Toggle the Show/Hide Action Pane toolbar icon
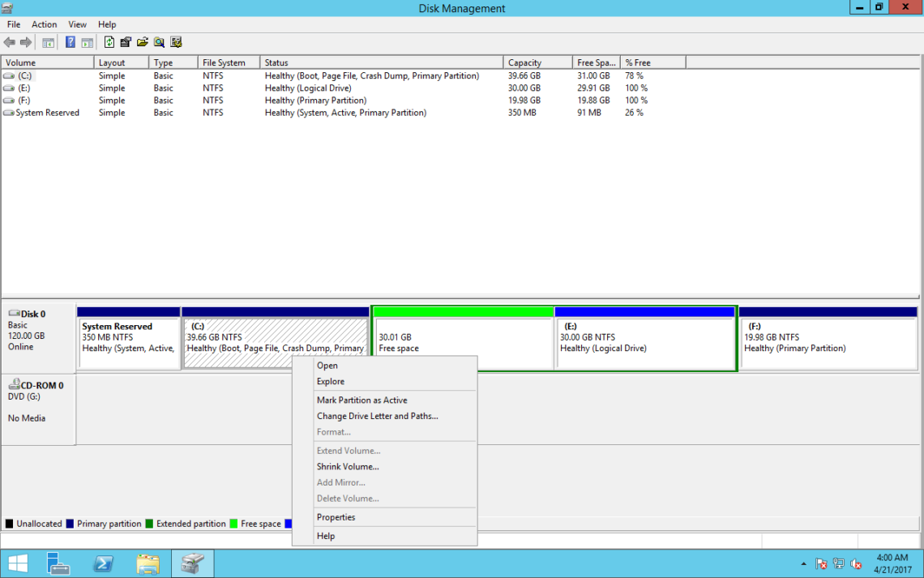Screen dimensions: 924x578 coord(87,42)
